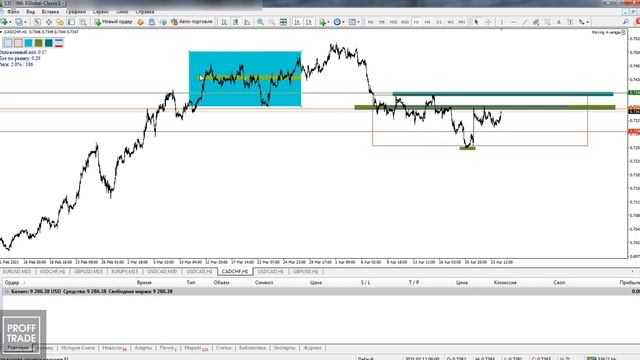Switch to the EURUSD,M15 chart tab
The width and height of the screenshot is (640, 360).
17,271
